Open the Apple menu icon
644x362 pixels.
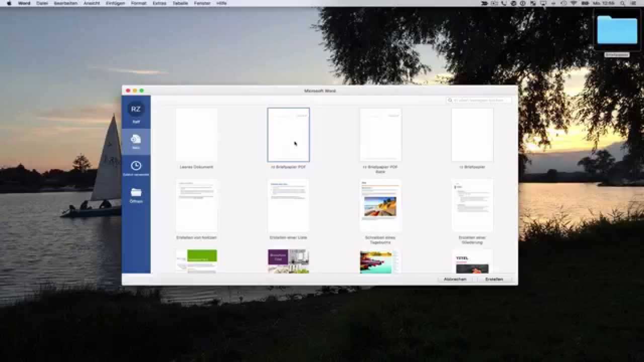point(9,3)
